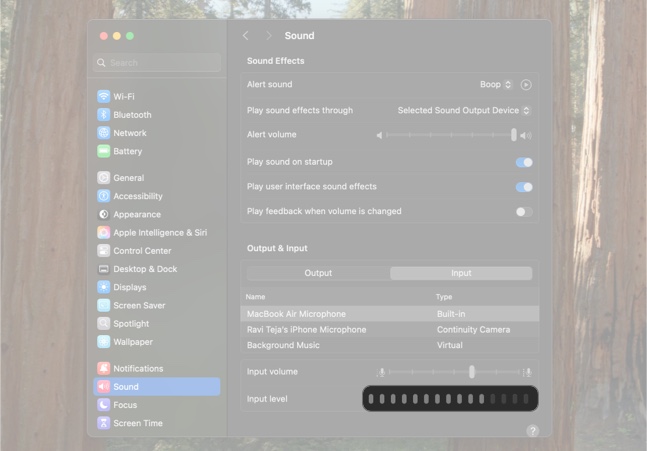Click the Search field in sidebar

157,63
